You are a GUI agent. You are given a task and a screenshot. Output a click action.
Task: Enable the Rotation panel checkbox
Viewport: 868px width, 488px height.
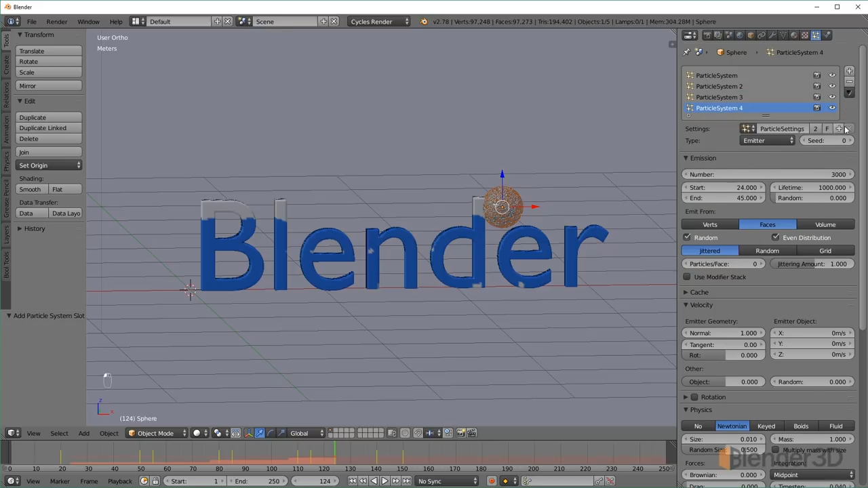pos(694,397)
